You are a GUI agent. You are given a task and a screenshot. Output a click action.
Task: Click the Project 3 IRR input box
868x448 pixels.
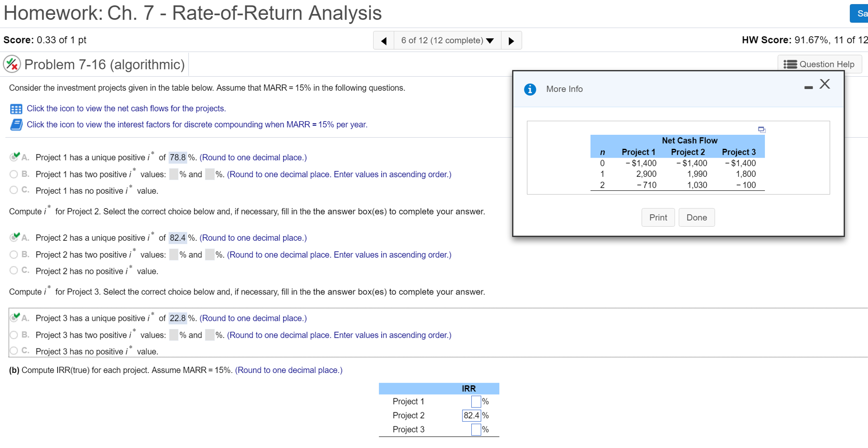pyautogui.click(x=476, y=429)
